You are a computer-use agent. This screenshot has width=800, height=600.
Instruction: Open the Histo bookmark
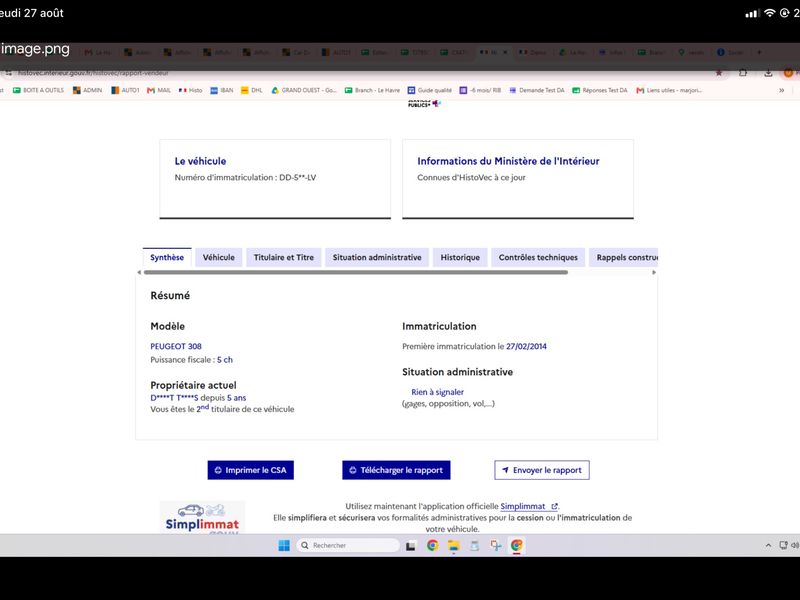[x=190, y=90]
